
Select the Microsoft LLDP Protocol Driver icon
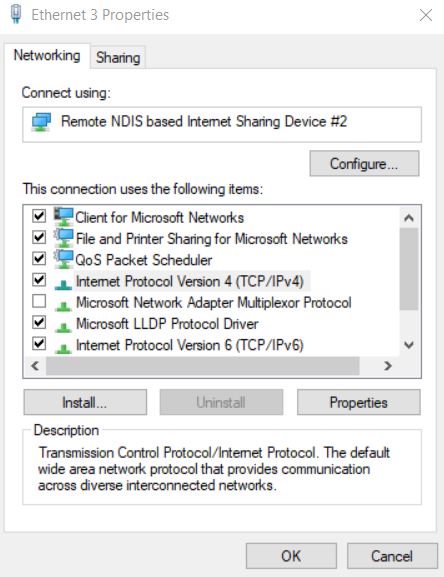click(63, 327)
